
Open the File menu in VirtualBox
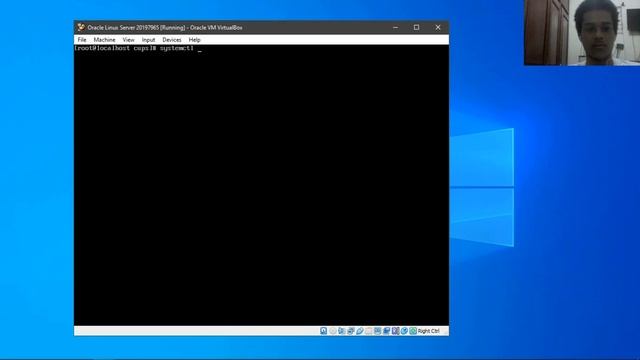pos(82,40)
